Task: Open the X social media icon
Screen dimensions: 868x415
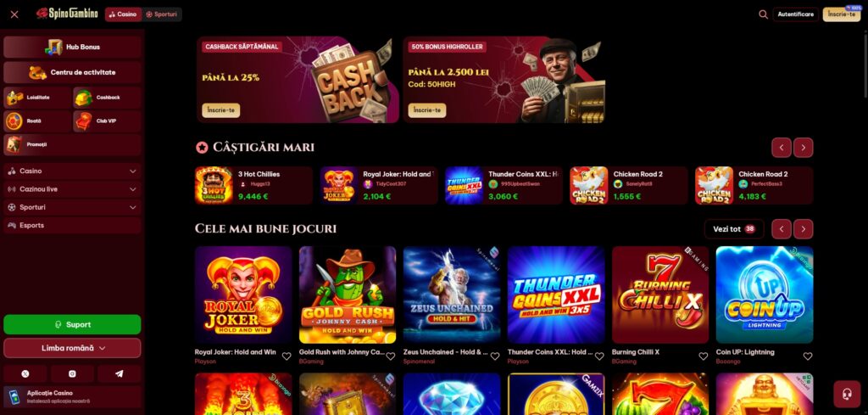Action: tap(25, 374)
